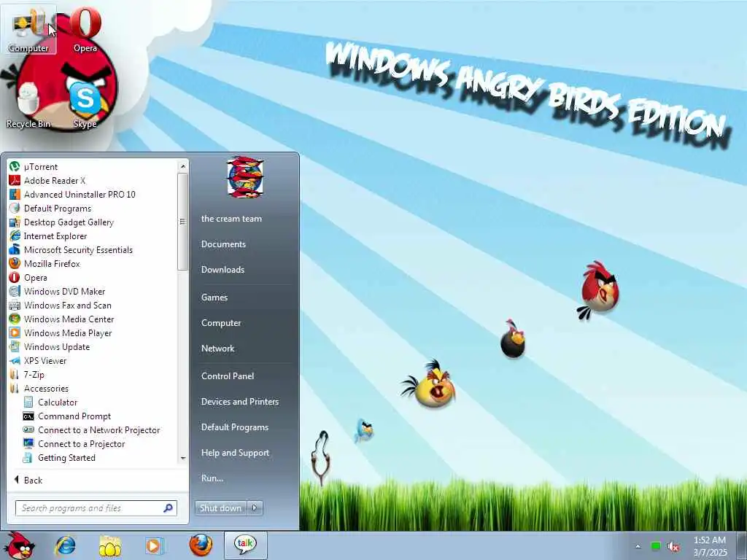747x560 pixels.
Task: Open the Shut down options arrow
Action: tap(255, 508)
